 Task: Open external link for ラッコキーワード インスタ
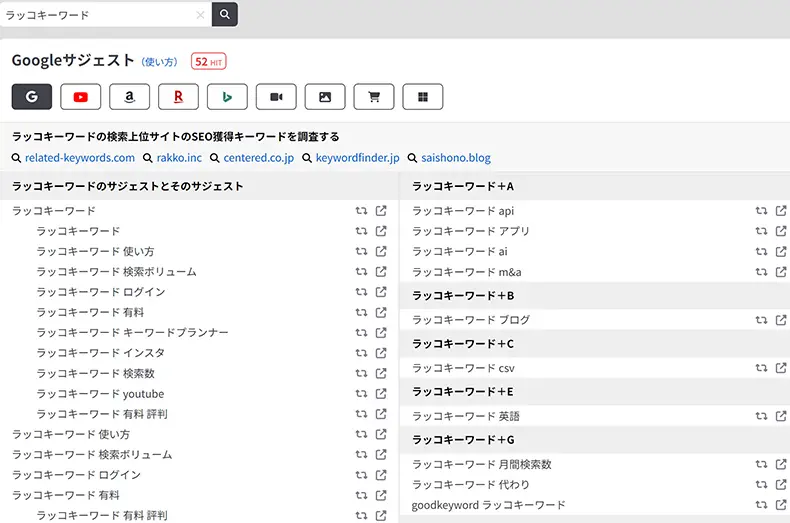click(381, 353)
